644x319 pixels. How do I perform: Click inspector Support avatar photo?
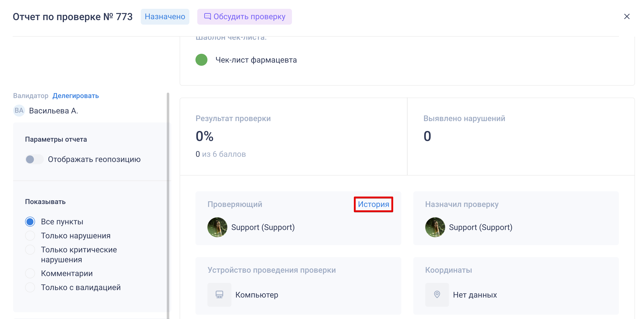click(217, 227)
